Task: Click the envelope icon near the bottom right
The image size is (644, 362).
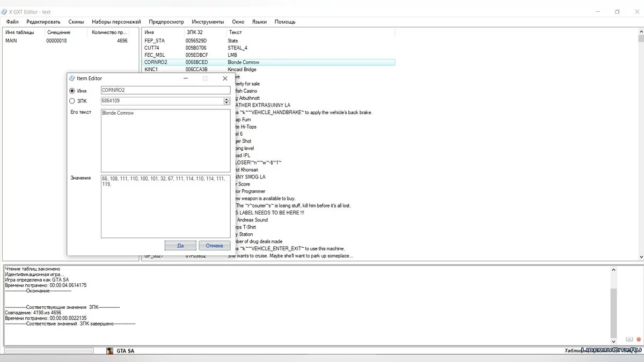Action: pyautogui.click(x=628, y=339)
